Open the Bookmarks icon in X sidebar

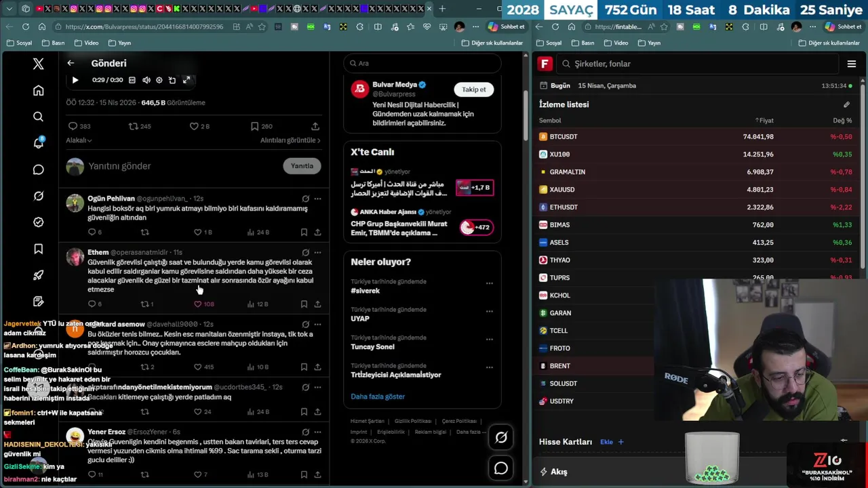tap(38, 249)
